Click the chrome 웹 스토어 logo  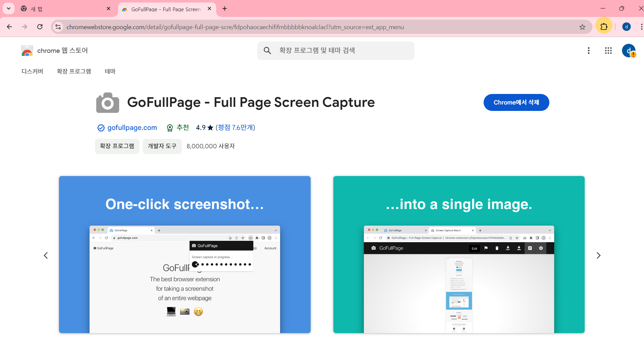[x=54, y=51]
